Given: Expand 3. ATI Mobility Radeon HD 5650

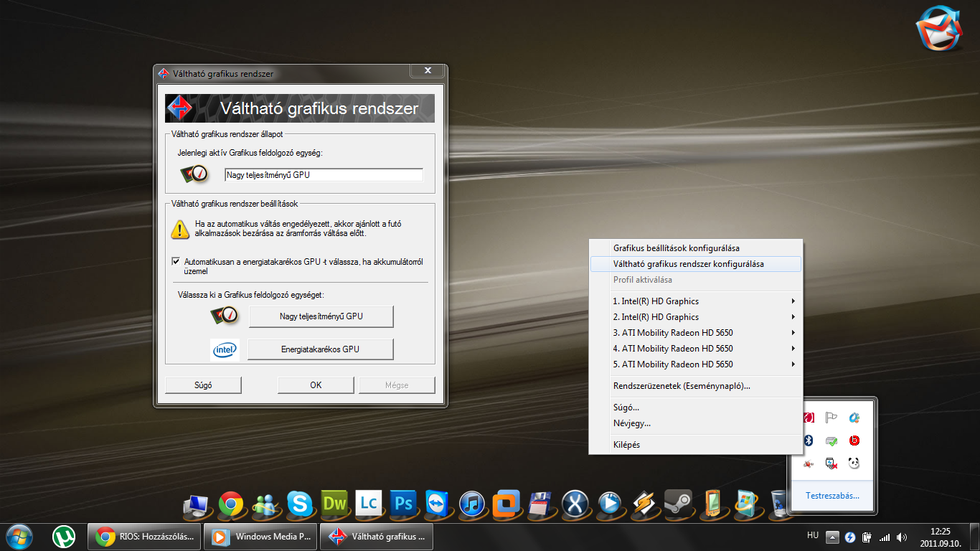Looking at the screenshot, I should 695,333.
